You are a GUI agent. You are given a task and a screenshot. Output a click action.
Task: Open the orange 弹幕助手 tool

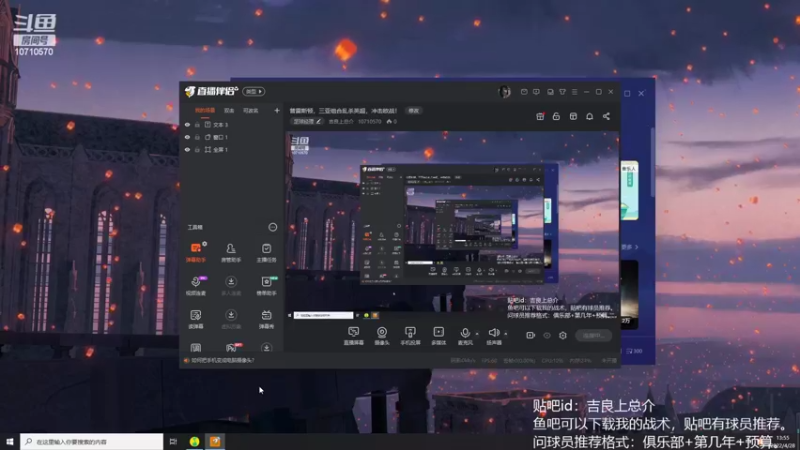coord(195,252)
